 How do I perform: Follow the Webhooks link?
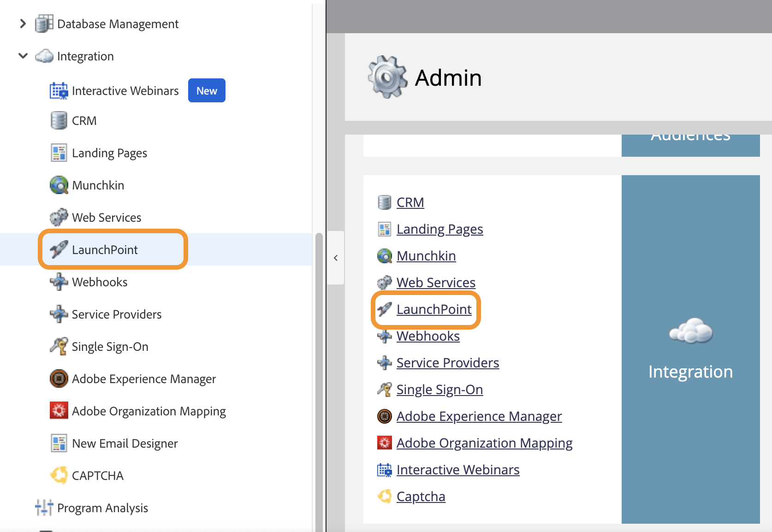[428, 336]
